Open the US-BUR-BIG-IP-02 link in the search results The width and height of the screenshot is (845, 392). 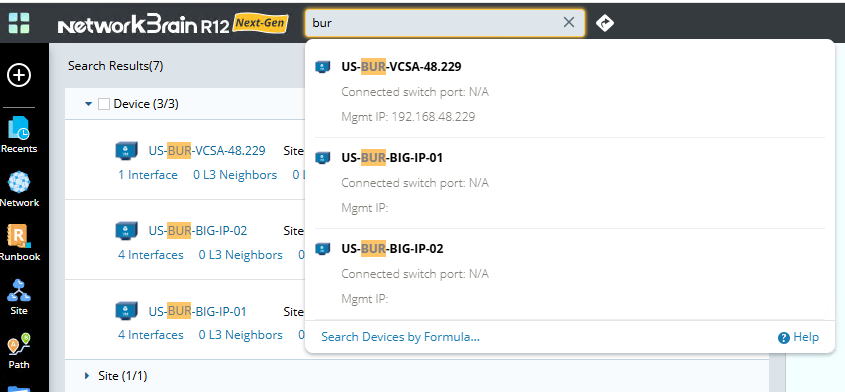[x=198, y=231]
